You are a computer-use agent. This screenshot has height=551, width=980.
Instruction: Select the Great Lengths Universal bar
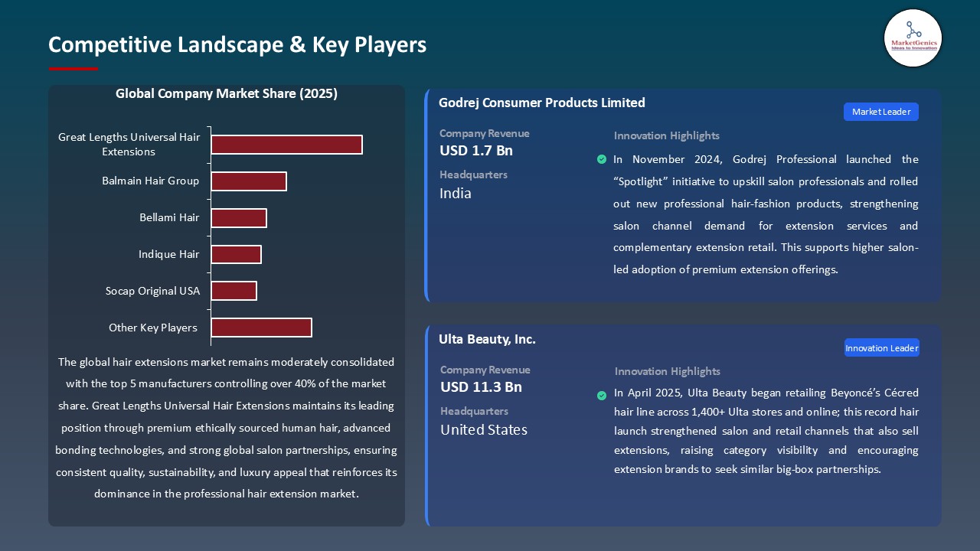(x=286, y=144)
